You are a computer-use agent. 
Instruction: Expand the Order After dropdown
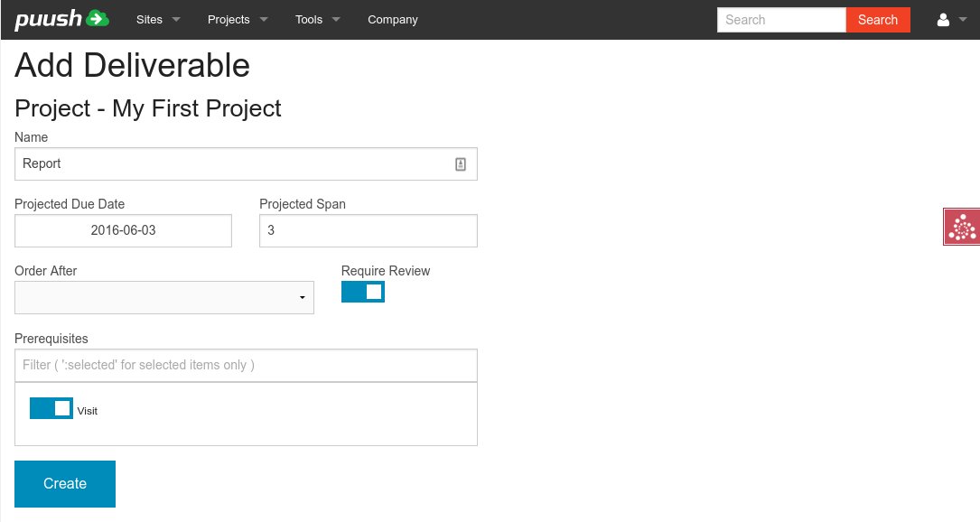click(164, 297)
